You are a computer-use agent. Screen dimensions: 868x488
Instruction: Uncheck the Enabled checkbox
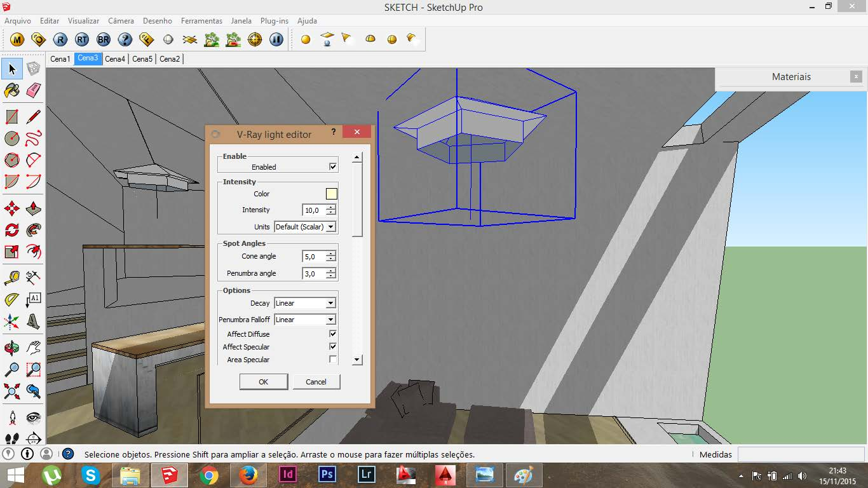point(333,166)
